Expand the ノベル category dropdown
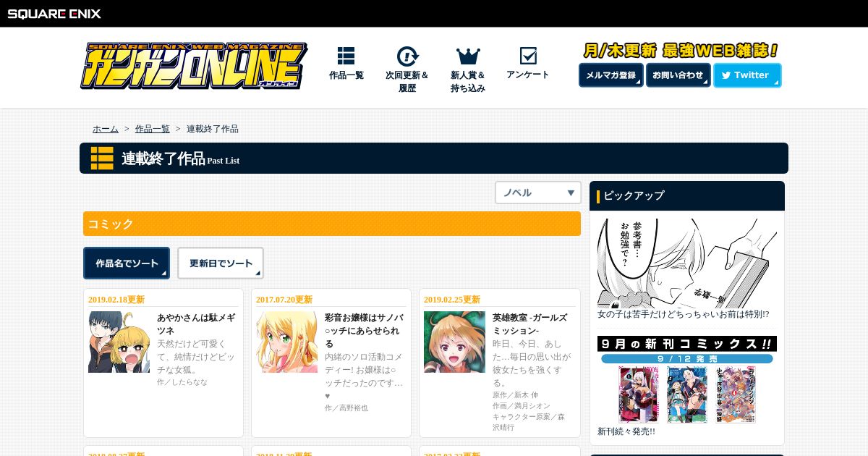The height and width of the screenshot is (456, 868). coord(538,193)
